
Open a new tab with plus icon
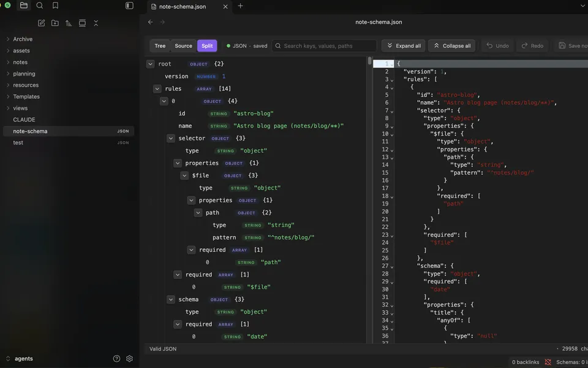click(x=240, y=6)
